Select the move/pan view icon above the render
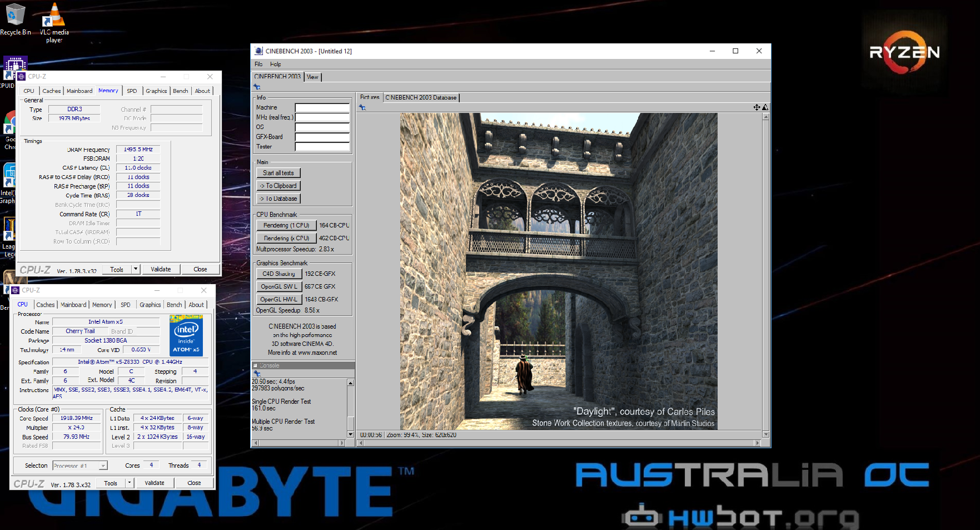This screenshot has width=980, height=530. pos(757,107)
